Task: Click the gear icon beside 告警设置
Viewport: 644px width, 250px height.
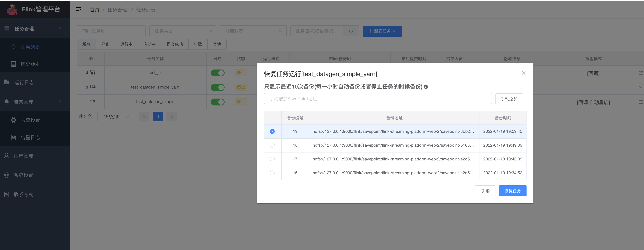Action: pos(13,120)
